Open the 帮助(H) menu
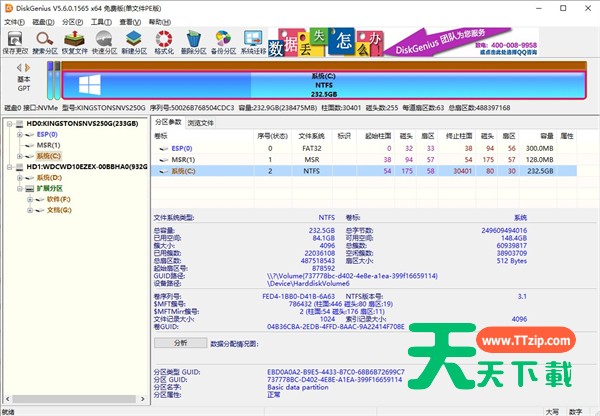 160,22
